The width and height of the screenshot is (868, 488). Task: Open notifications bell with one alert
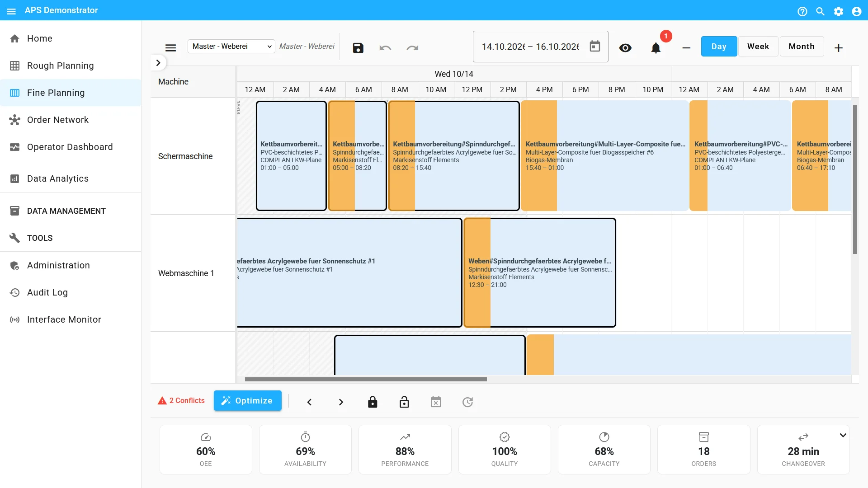[656, 47]
